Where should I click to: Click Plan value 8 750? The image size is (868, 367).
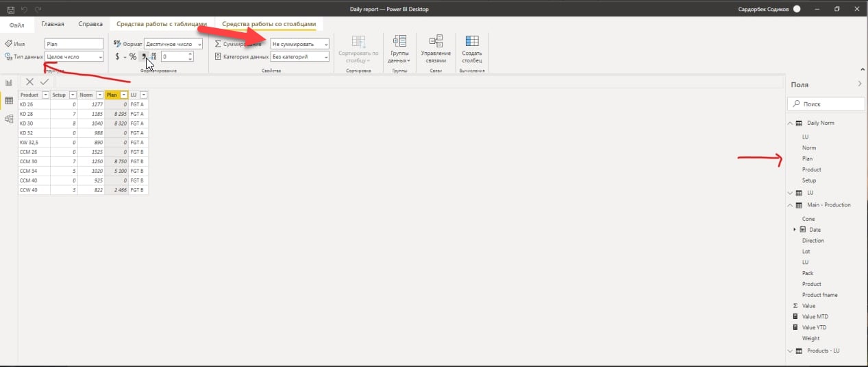116,161
